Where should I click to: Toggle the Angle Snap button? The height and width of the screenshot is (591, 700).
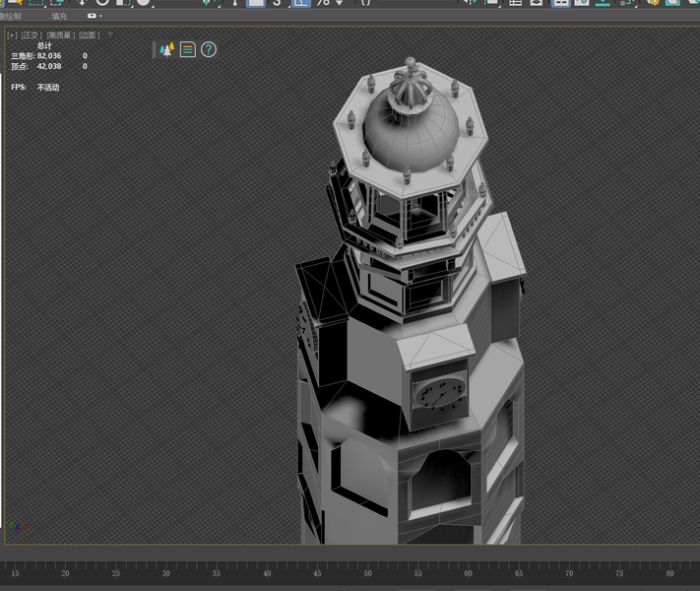pos(301,3)
